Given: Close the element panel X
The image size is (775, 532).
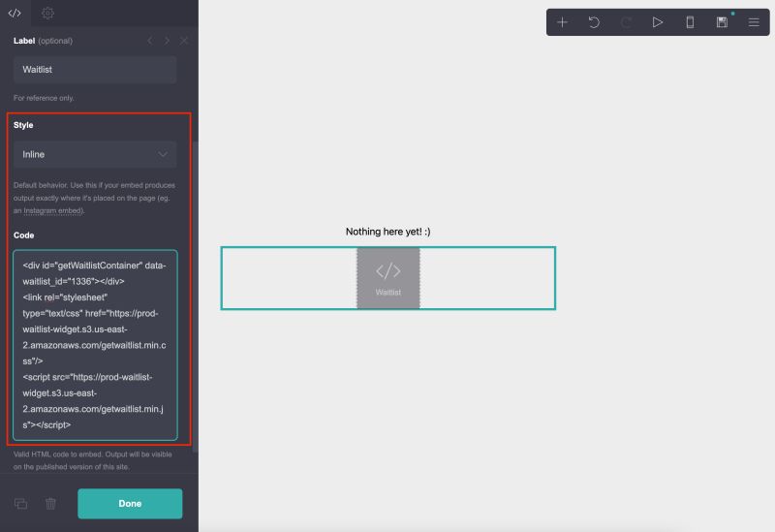Looking at the screenshot, I should [x=184, y=41].
